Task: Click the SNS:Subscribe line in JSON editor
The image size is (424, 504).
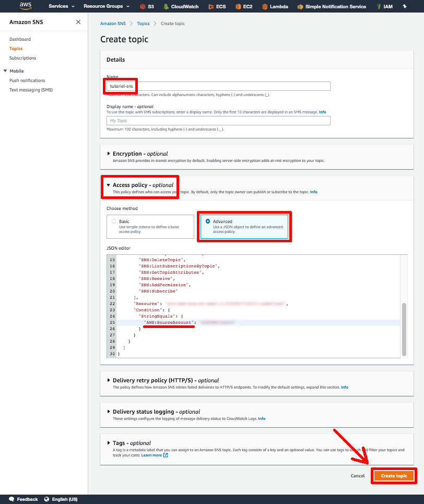Action: coord(158,291)
